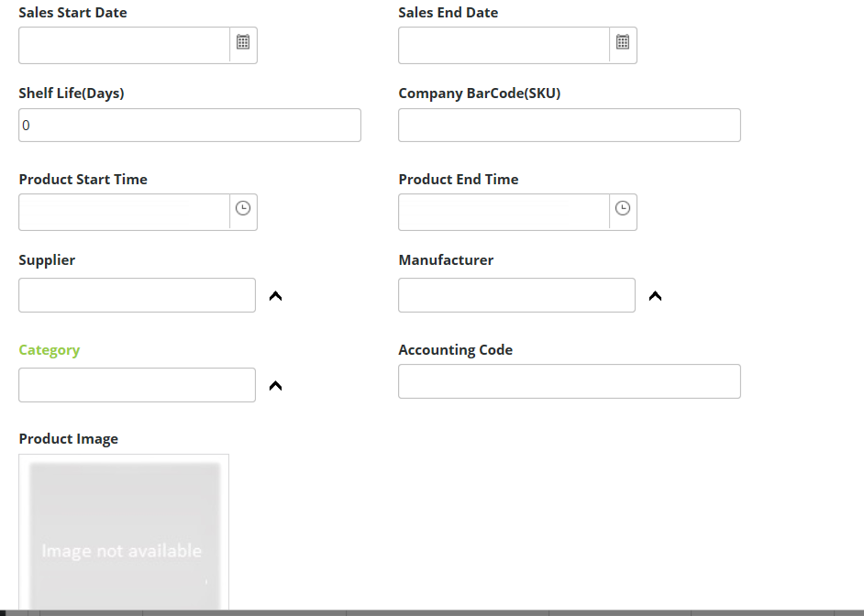Click inside the Supplier input box
This screenshot has width=864, height=616.
coord(137,295)
